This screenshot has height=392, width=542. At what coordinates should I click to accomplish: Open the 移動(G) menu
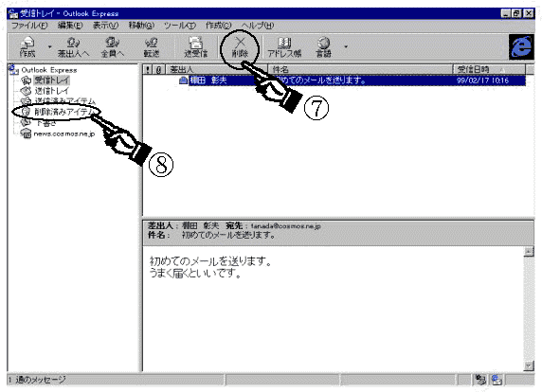pos(141,26)
